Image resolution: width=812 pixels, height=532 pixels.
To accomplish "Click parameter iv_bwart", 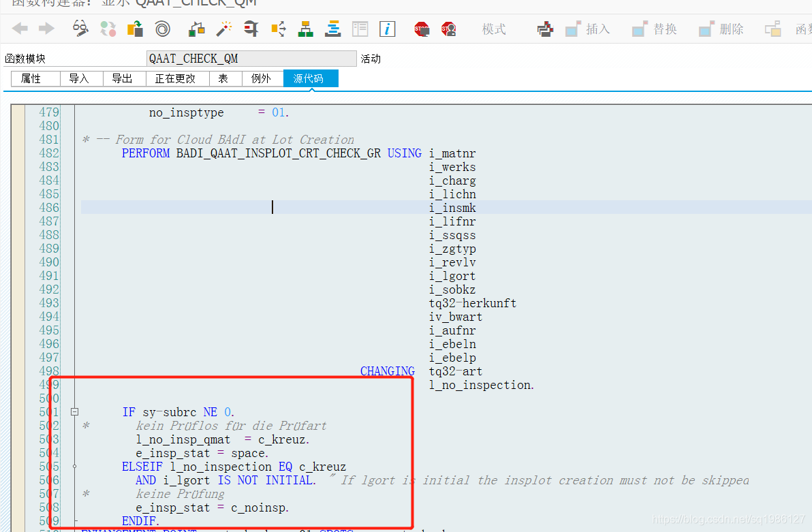I will point(456,317).
